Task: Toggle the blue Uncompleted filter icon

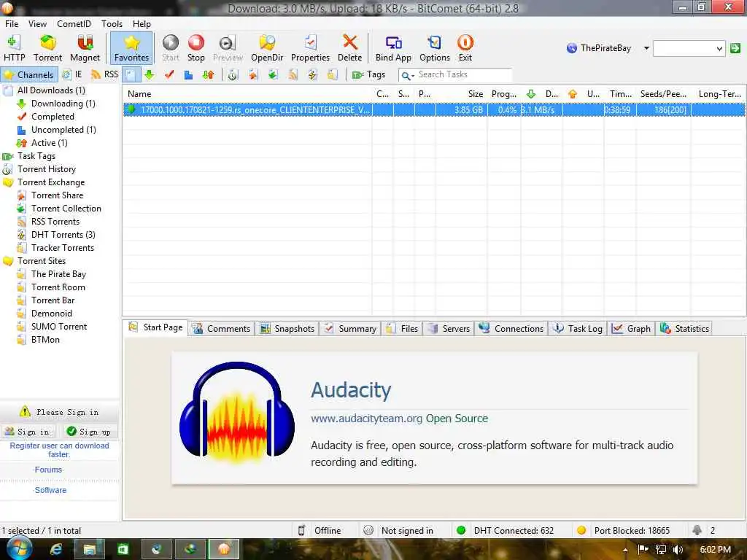Action: (x=189, y=75)
